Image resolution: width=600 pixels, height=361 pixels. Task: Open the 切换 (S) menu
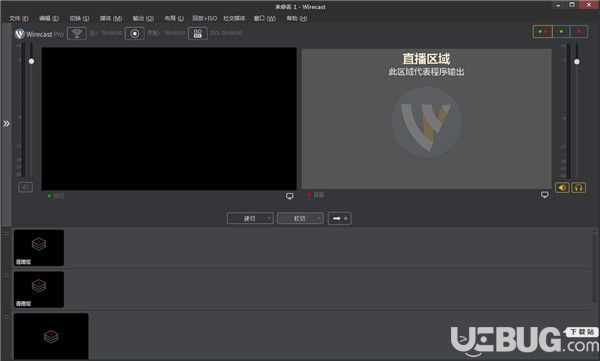(79, 18)
